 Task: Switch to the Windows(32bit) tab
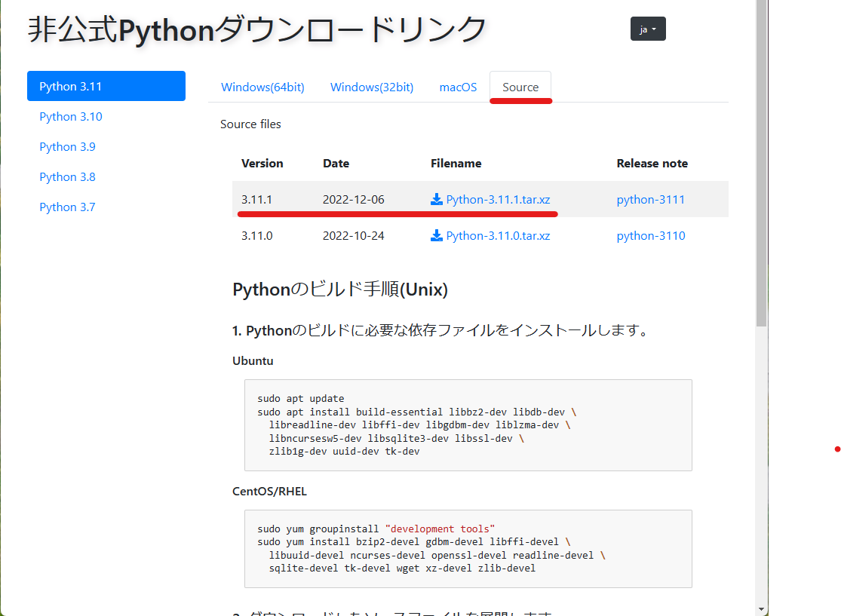tap(371, 87)
